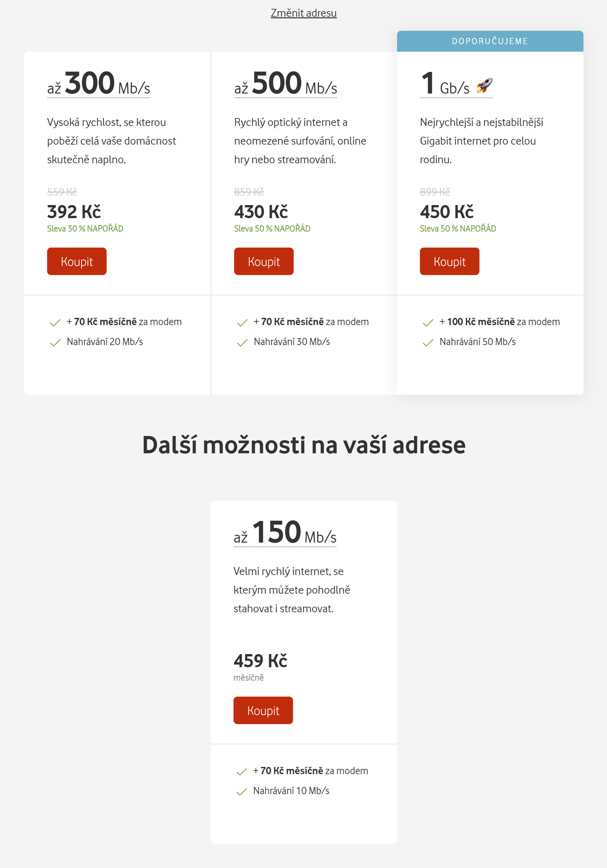Screen dimensions: 607x868
Task: Open the Změnit adresu link
Action: [x=303, y=13]
